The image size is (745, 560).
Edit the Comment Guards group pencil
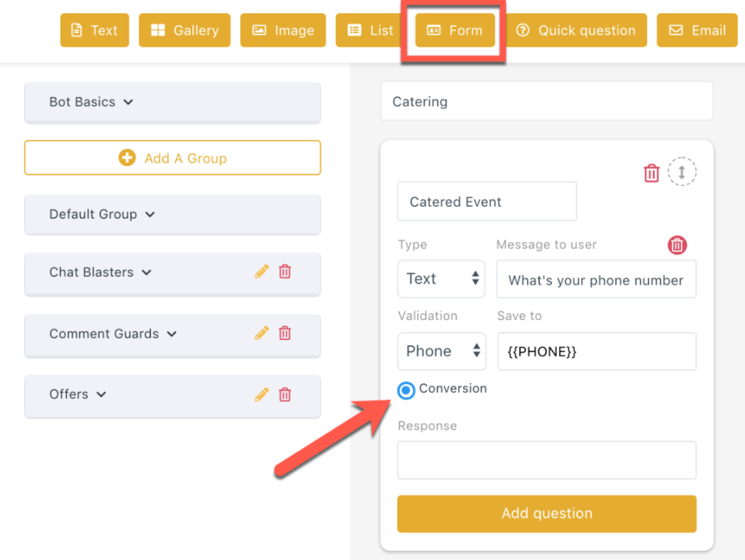[261, 334]
